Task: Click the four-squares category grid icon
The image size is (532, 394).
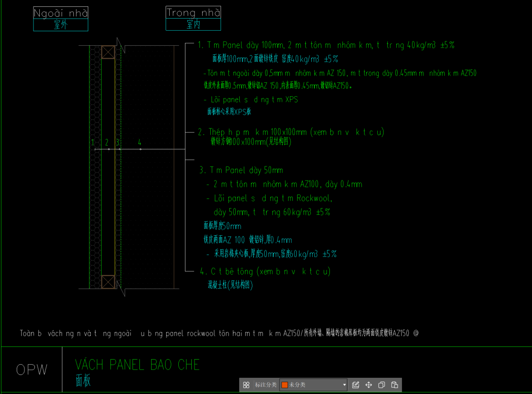Action: click(x=246, y=385)
